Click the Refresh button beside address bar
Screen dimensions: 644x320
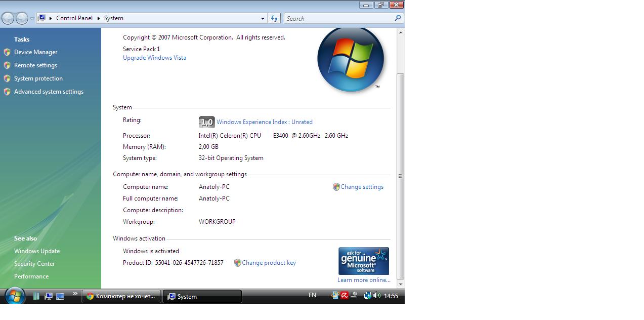[274, 18]
